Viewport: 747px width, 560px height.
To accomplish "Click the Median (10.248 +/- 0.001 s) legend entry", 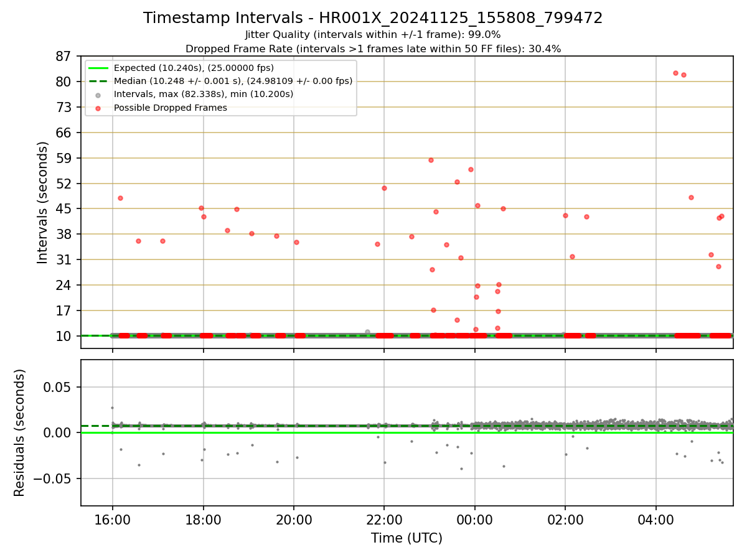I will coord(233,81).
